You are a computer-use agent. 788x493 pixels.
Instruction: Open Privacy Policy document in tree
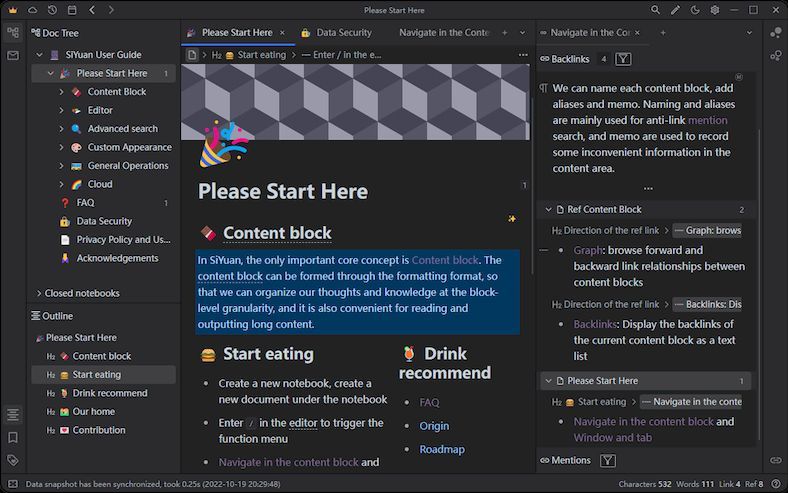coord(104,240)
